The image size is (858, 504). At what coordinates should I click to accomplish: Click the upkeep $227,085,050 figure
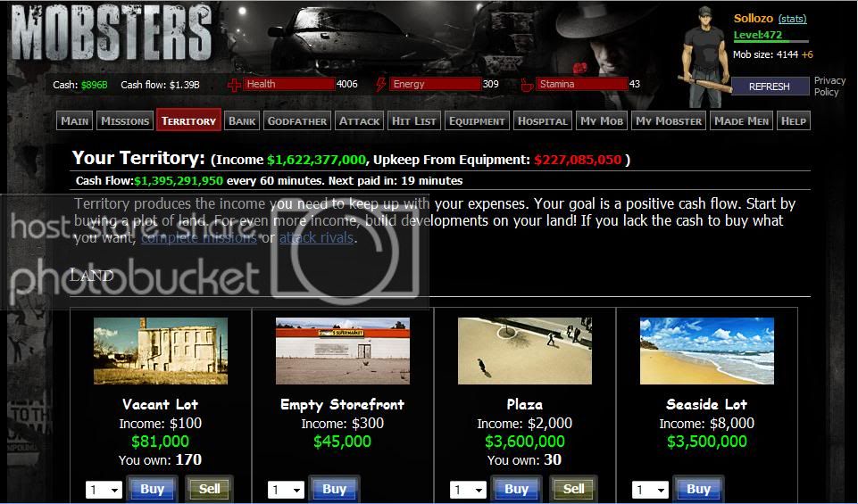[x=578, y=160]
